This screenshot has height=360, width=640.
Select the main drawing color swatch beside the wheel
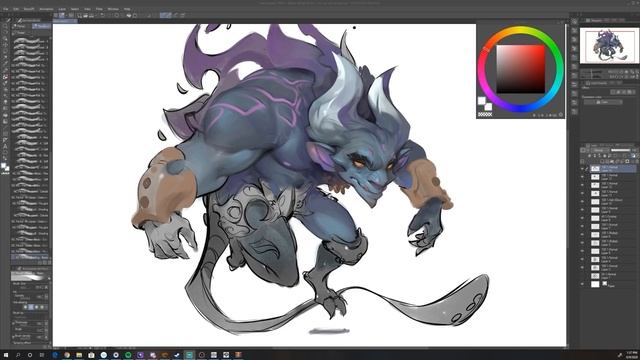coord(482,100)
